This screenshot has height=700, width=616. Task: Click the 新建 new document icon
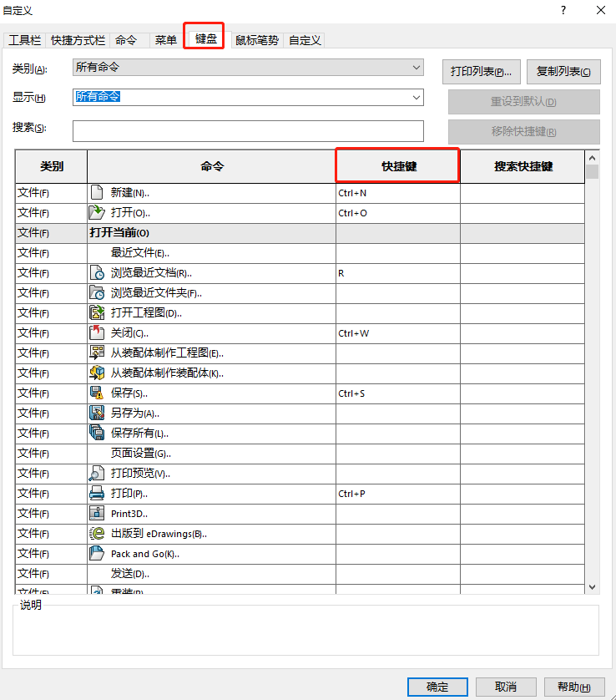point(97,192)
